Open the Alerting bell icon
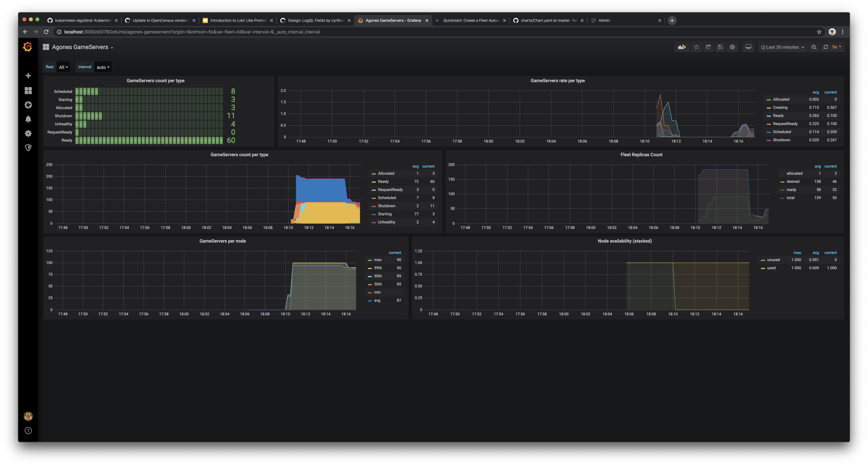 coord(28,119)
